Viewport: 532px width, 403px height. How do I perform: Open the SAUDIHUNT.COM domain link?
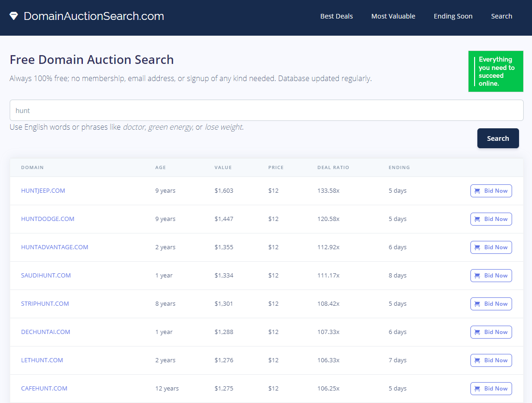(46, 275)
